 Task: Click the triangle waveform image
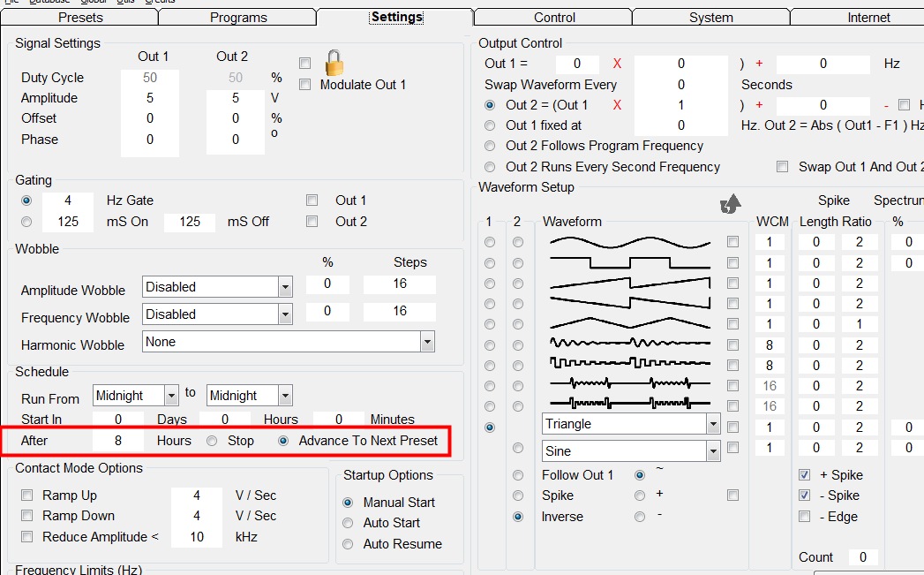[x=629, y=323]
